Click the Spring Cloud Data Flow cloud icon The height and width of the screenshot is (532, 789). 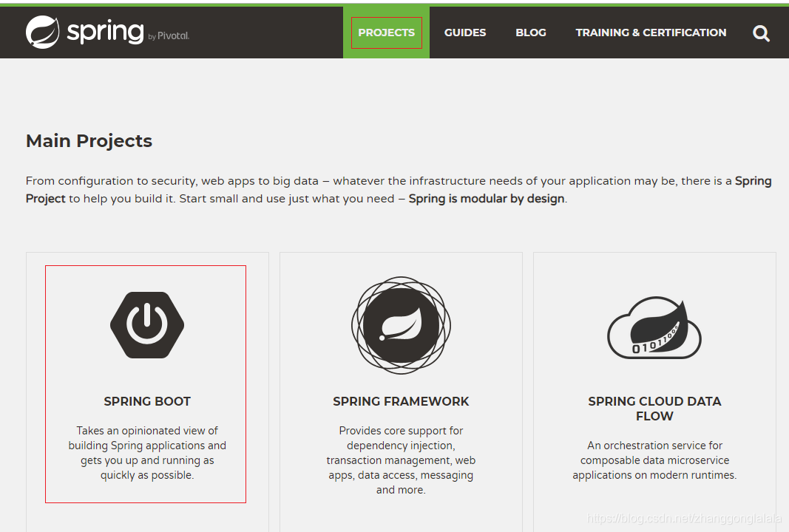(654, 328)
